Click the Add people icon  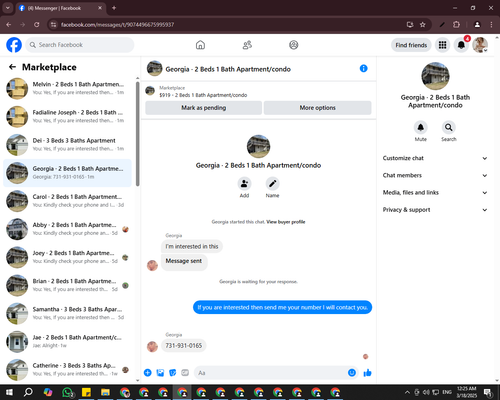point(244,184)
